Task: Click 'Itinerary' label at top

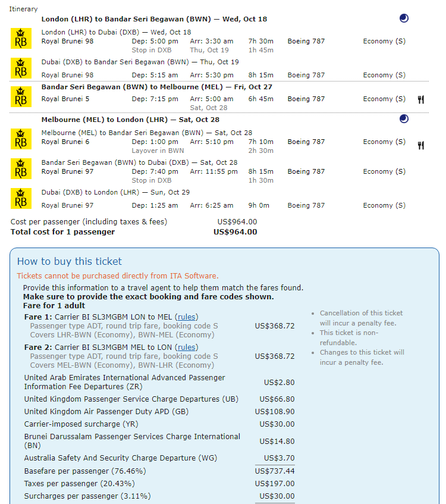Action: click(x=23, y=9)
